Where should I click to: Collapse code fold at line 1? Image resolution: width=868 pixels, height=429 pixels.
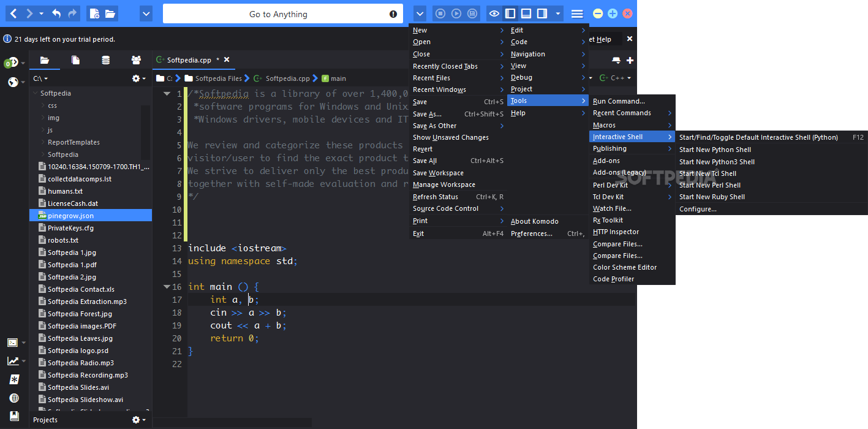click(167, 94)
